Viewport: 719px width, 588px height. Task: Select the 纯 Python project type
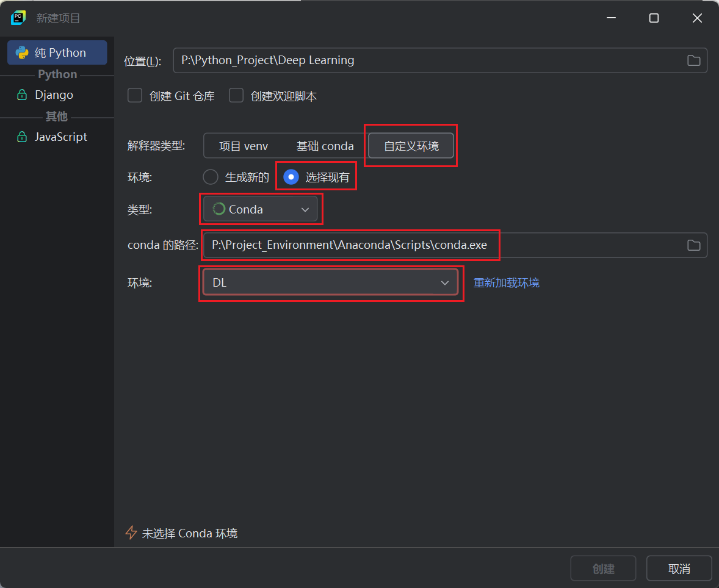click(57, 52)
